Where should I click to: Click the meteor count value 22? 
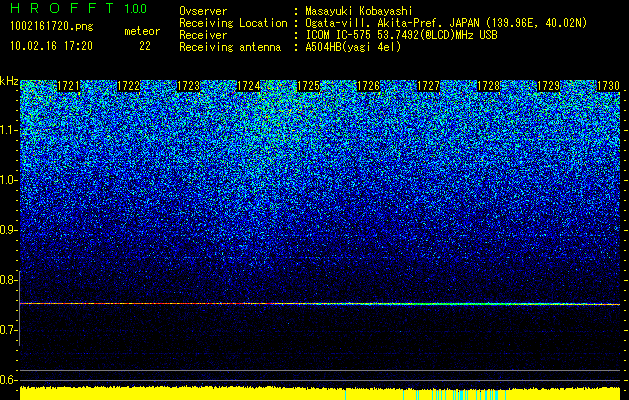click(x=145, y=46)
